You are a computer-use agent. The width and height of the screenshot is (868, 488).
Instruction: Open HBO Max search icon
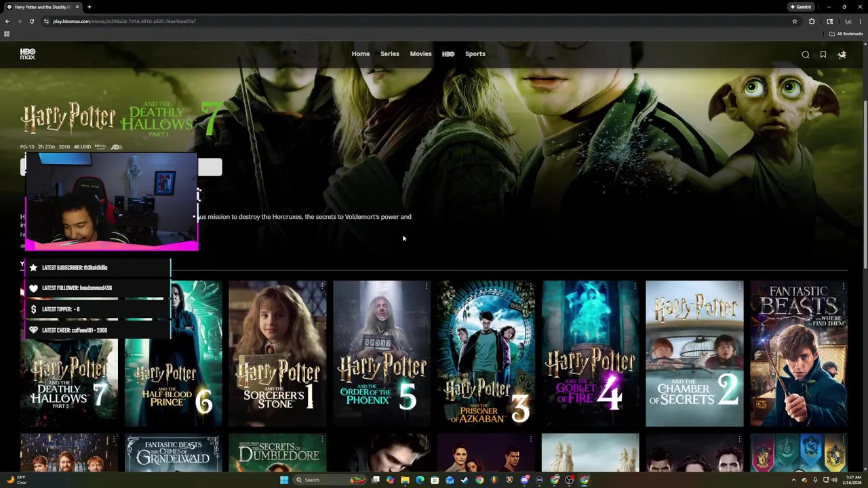click(x=806, y=55)
